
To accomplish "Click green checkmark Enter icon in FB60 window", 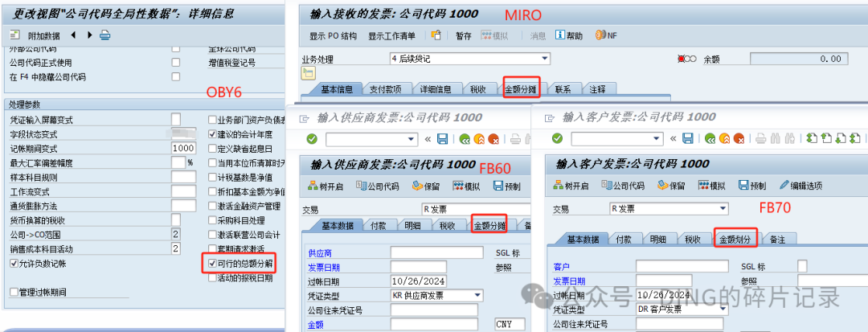I will tap(312, 138).
